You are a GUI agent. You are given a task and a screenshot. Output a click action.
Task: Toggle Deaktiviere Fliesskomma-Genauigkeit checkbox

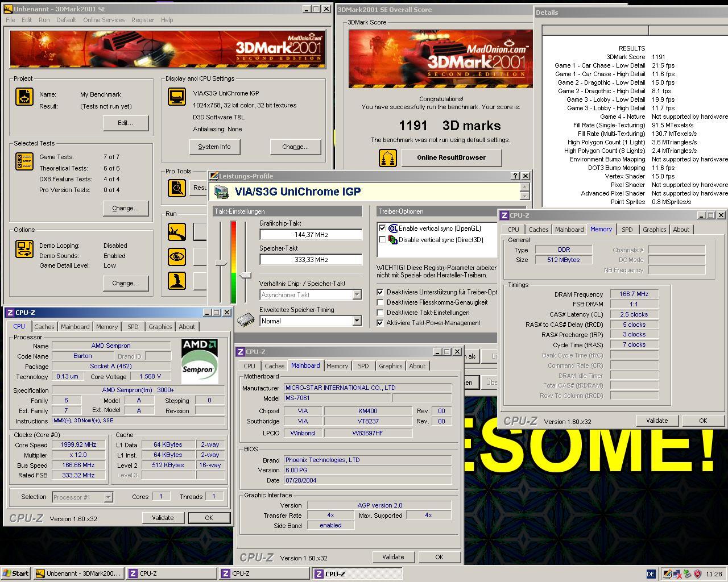point(380,302)
